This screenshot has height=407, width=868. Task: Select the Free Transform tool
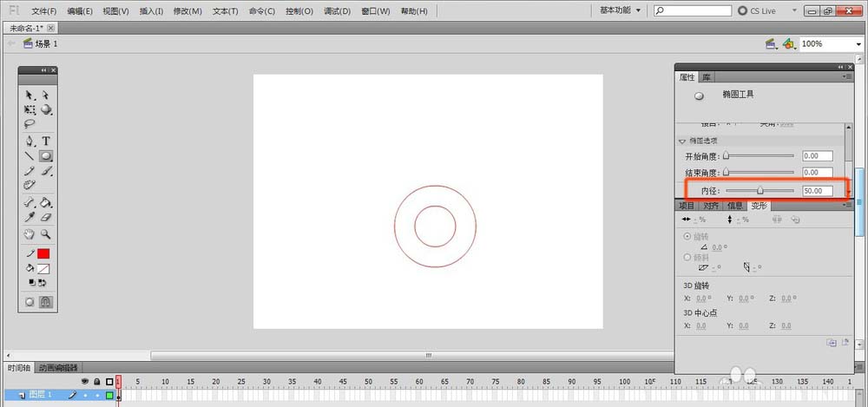coord(30,109)
